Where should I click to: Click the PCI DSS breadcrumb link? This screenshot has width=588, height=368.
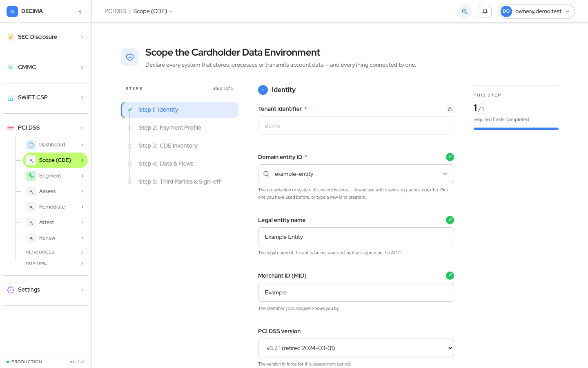pyautogui.click(x=115, y=11)
